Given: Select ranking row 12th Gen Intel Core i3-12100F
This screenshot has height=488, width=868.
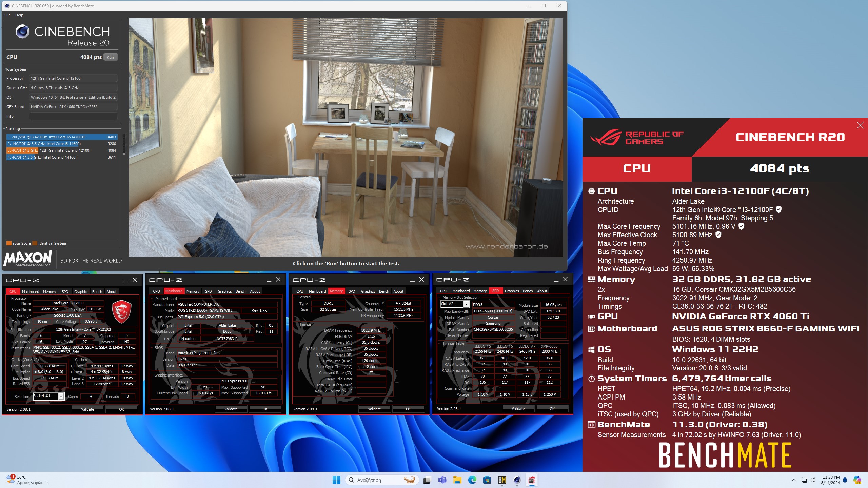Looking at the screenshot, I should point(62,150).
